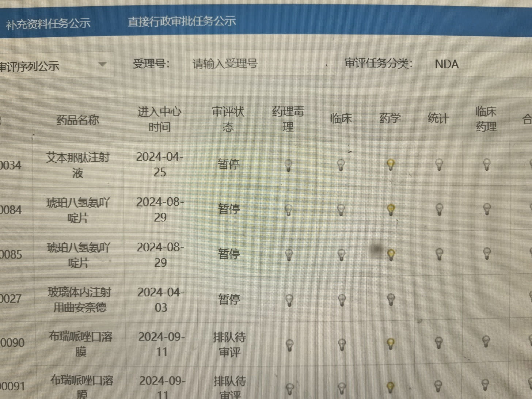This screenshot has height=399, width=532.
Task: Open the 审评任务分类 NDA dropdown
Action: click(x=479, y=64)
